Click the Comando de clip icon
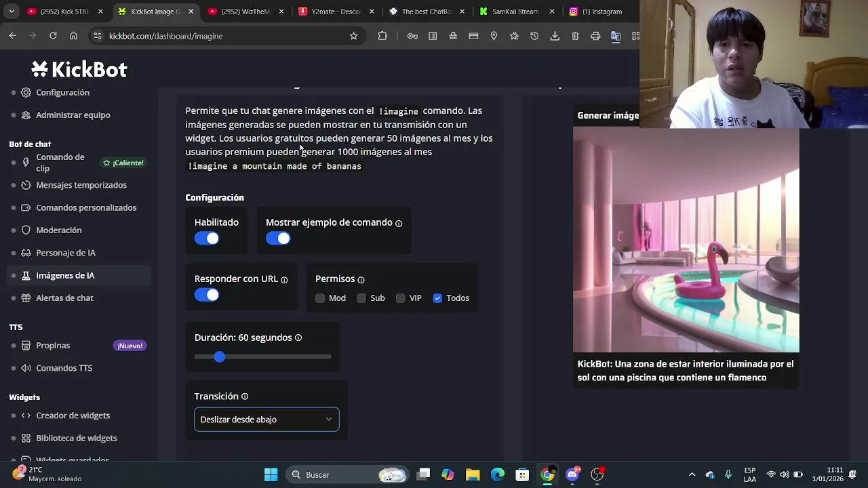Screen dimensions: 868x488 pos(26,163)
